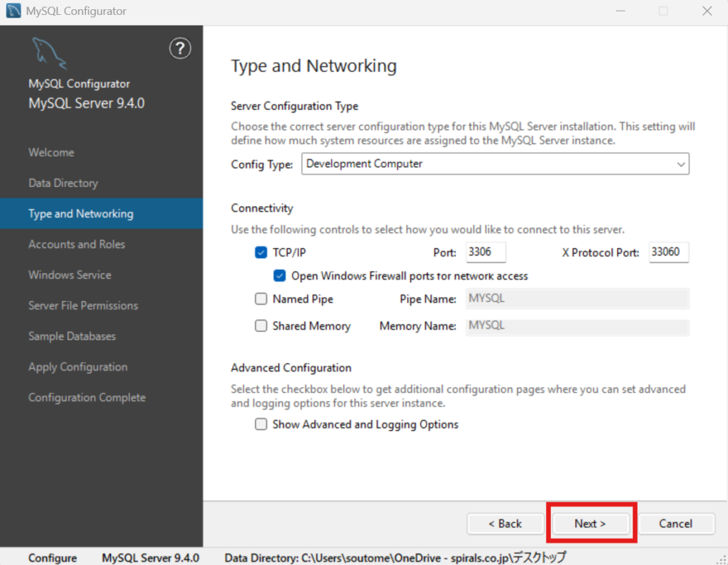
Task: Click the Port number field
Action: pos(486,252)
